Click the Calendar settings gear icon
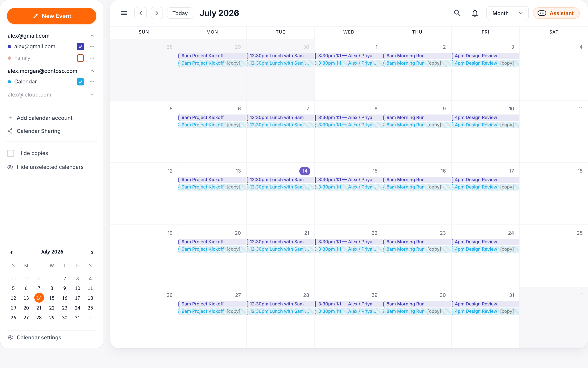Screen dimensions: 588x368 10,337
